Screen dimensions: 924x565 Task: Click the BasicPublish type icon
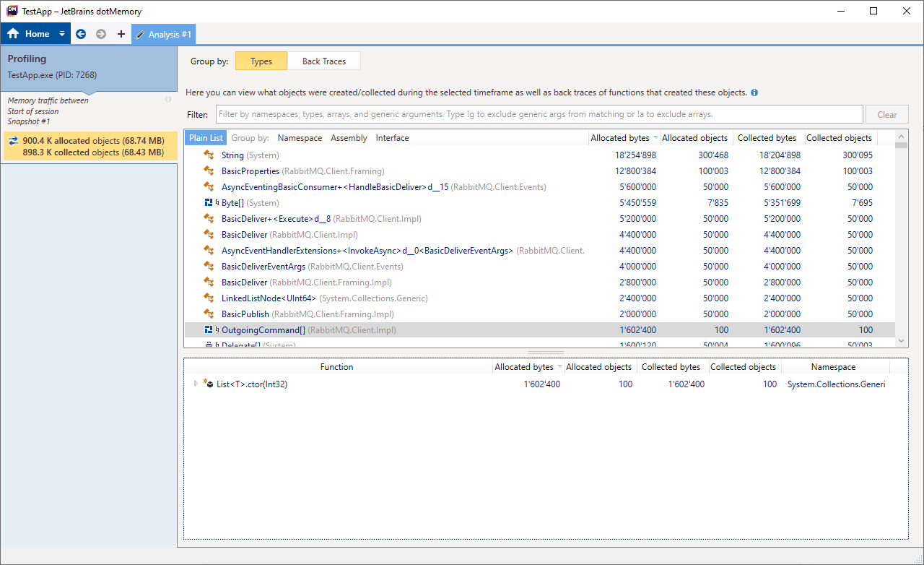[x=209, y=314]
